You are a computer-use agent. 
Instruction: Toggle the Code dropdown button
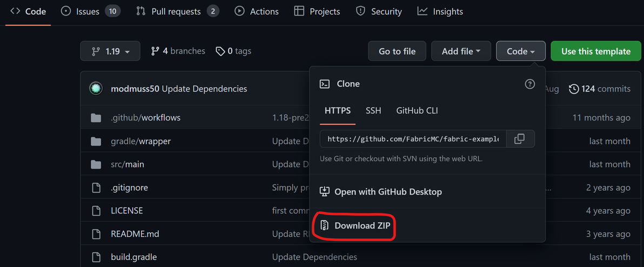tap(521, 51)
